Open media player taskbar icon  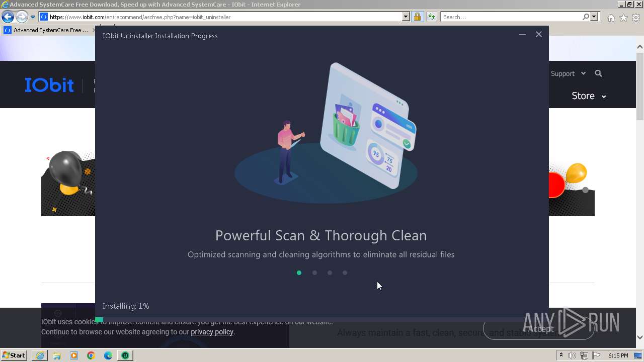click(74, 355)
